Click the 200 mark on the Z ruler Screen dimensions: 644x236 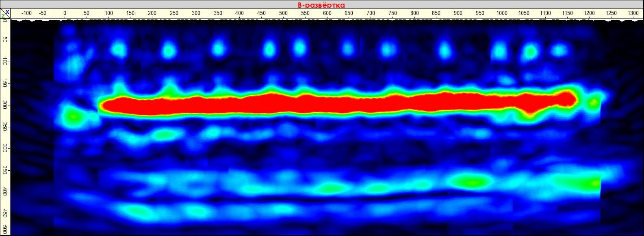pos(4,105)
